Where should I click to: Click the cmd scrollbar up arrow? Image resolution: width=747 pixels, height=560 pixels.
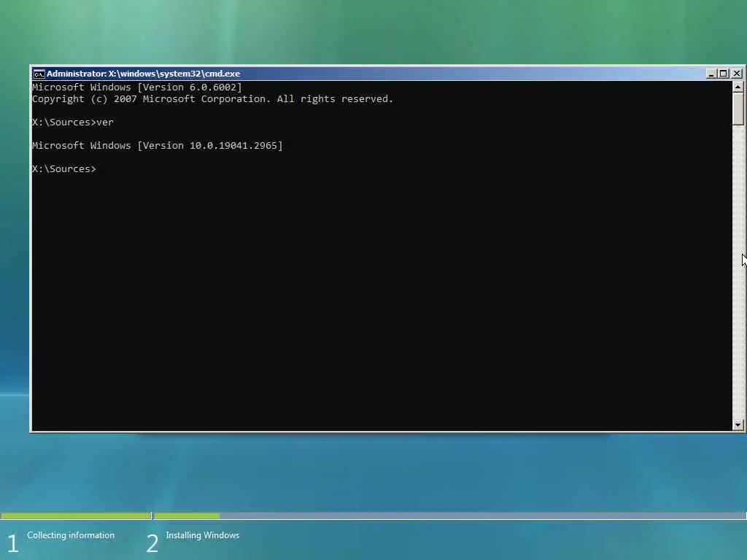738,87
